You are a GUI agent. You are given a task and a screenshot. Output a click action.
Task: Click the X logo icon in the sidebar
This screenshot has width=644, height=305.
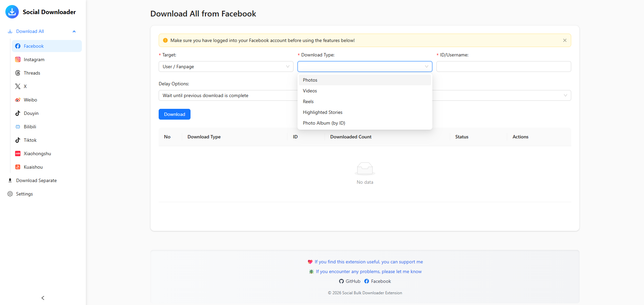tap(18, 86)
